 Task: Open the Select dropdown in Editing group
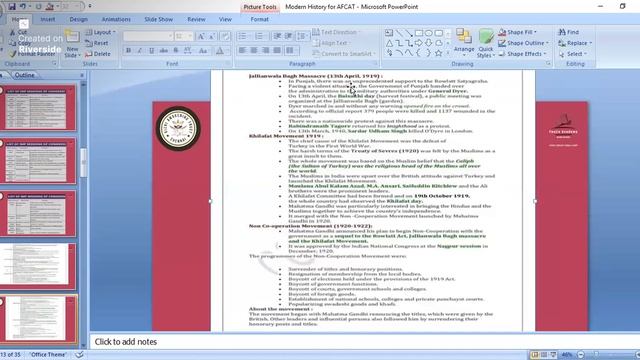(573, 53)
